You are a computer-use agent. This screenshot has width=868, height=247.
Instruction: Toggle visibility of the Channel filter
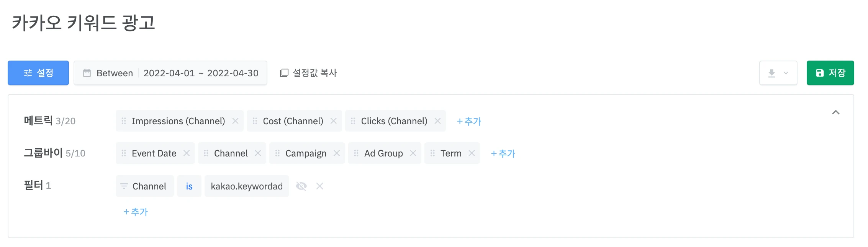tap(301, 186)
